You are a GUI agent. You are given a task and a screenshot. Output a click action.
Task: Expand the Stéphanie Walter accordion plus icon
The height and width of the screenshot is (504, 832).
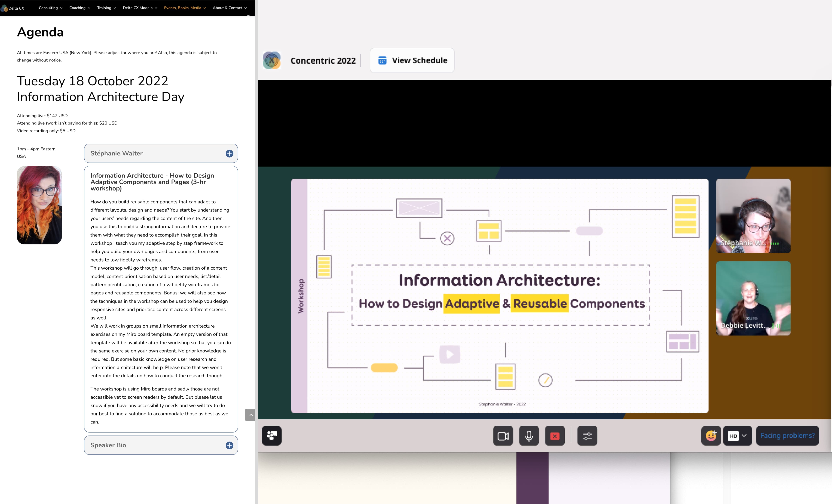click(229, 154)
